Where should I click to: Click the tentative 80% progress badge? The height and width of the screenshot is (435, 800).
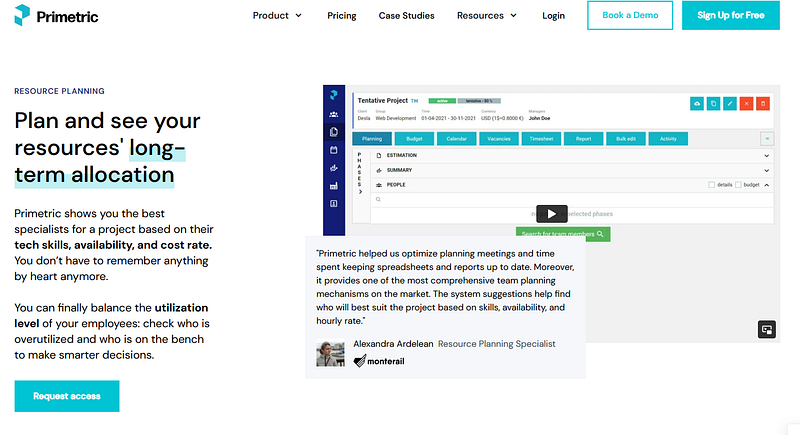coord(479,101)
